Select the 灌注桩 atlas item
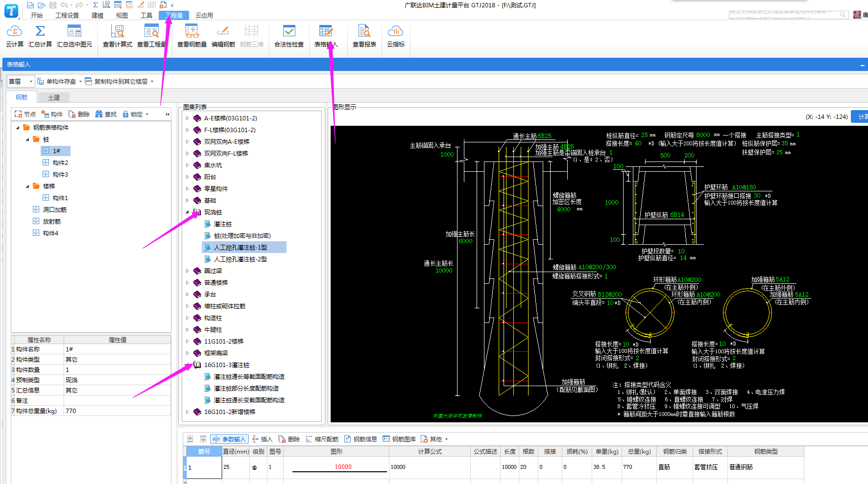 pyautogui.click(x=222, y=224)
